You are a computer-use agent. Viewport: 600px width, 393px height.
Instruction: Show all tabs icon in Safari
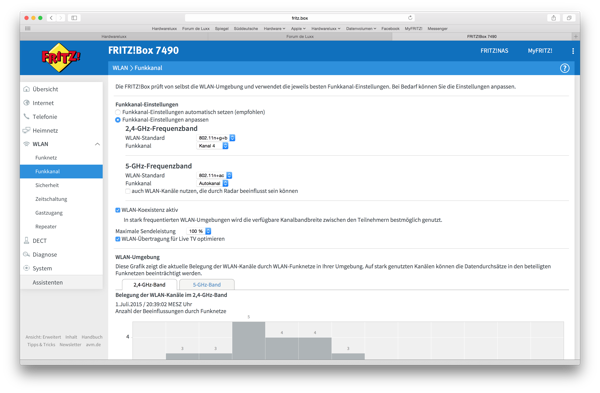569,18
